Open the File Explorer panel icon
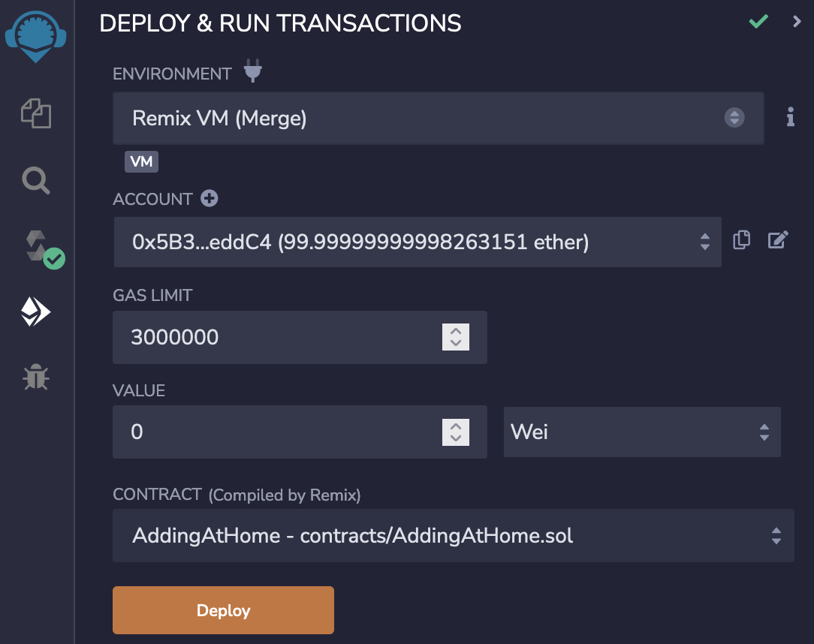814x644 pixels. point(36,115)
